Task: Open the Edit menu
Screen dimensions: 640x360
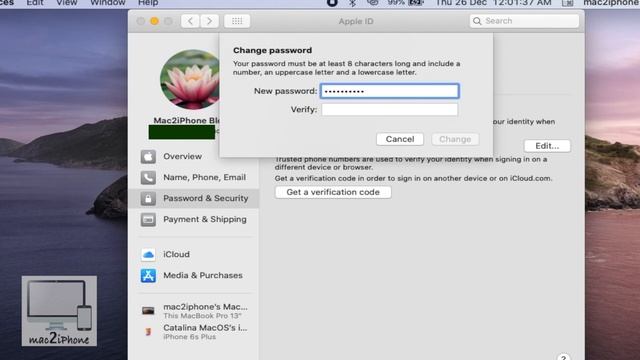Action: (x=35, y=3)
